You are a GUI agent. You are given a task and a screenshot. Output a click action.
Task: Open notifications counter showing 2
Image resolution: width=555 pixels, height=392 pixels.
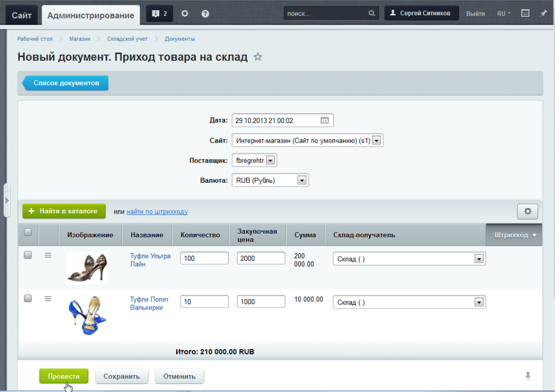pos(159,14)
